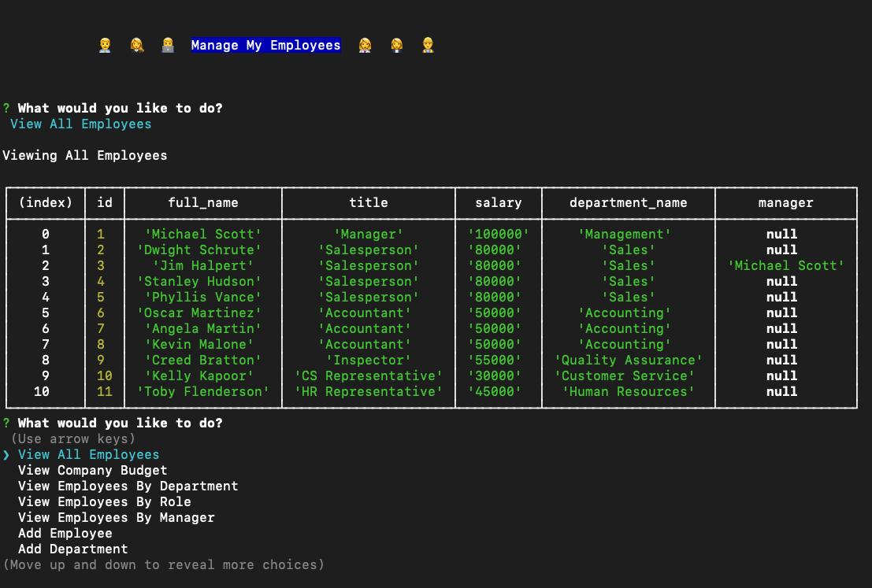
Task: Choose View Company Budget option
Action: 92,470
